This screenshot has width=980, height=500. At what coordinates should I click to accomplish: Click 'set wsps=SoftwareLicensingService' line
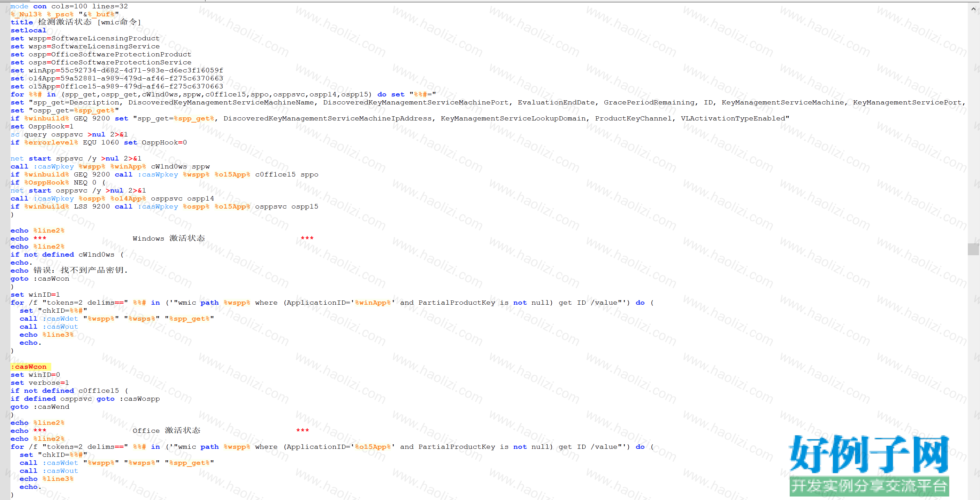(85, 46)
